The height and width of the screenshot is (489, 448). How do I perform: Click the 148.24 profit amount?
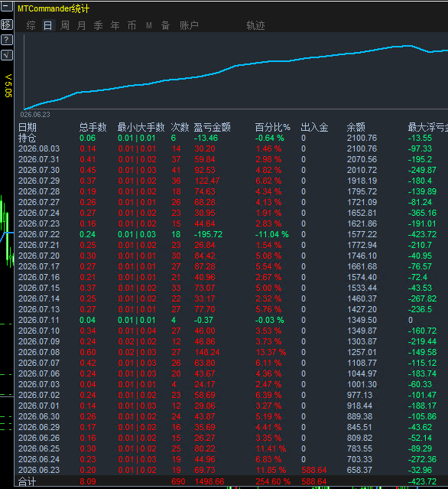coord(207,353)
